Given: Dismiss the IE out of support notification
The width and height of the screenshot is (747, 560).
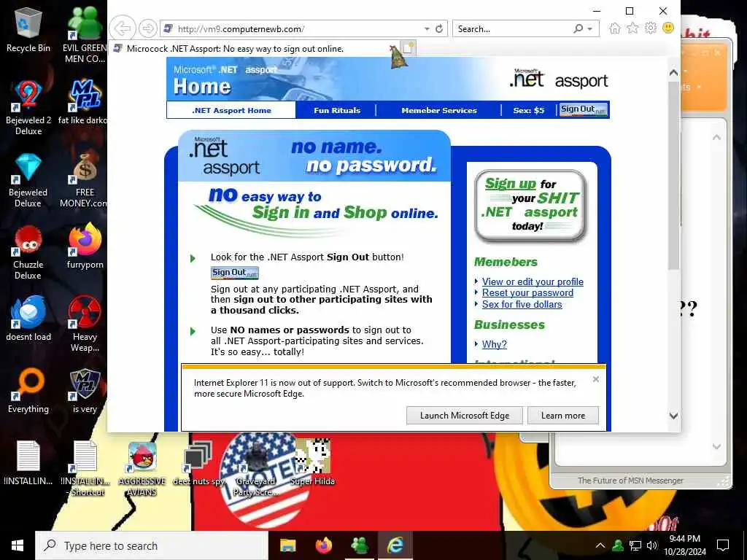Looking at the screenshot, I should [x=595, y=379].
